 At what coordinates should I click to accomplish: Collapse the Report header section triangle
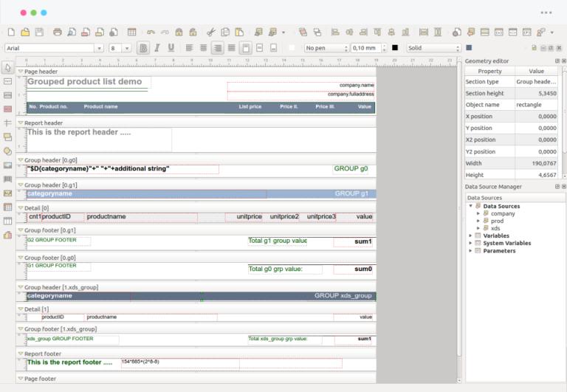click(x=21, y=123)
